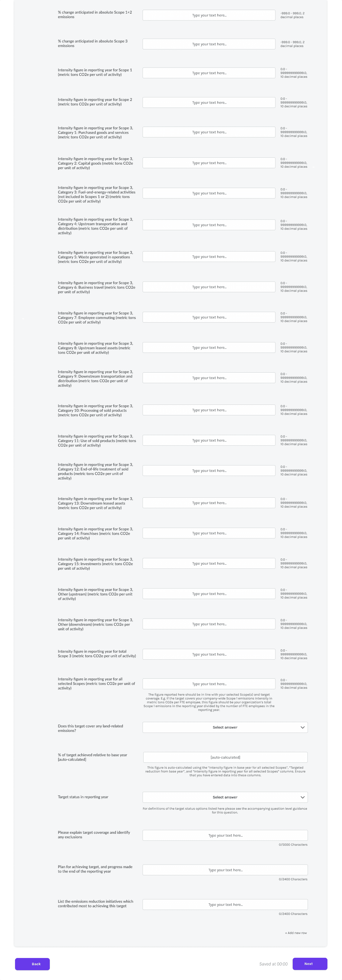Select the all selected Scopes intensity input

[209, 684]
